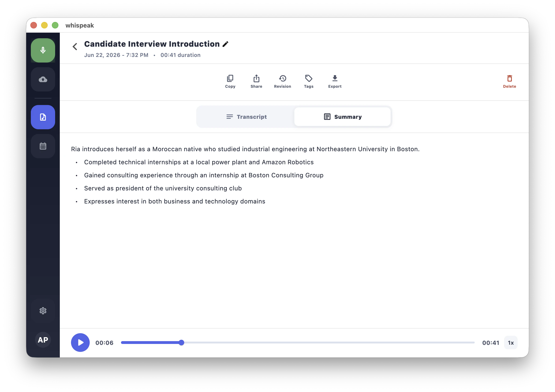Click the playback position handle
The height and width of the screenshot is (392, 555).
[x=181, y=343]
